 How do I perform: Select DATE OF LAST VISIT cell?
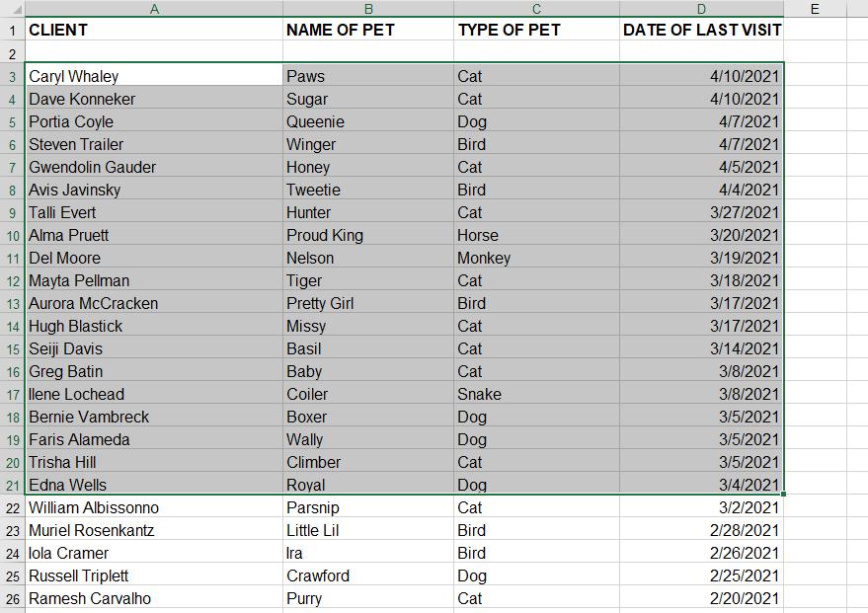701,30
